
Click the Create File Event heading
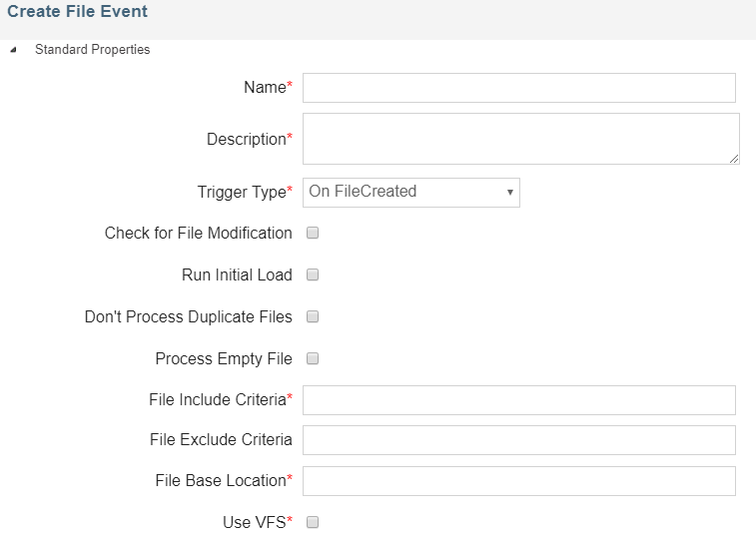[77, 13]
